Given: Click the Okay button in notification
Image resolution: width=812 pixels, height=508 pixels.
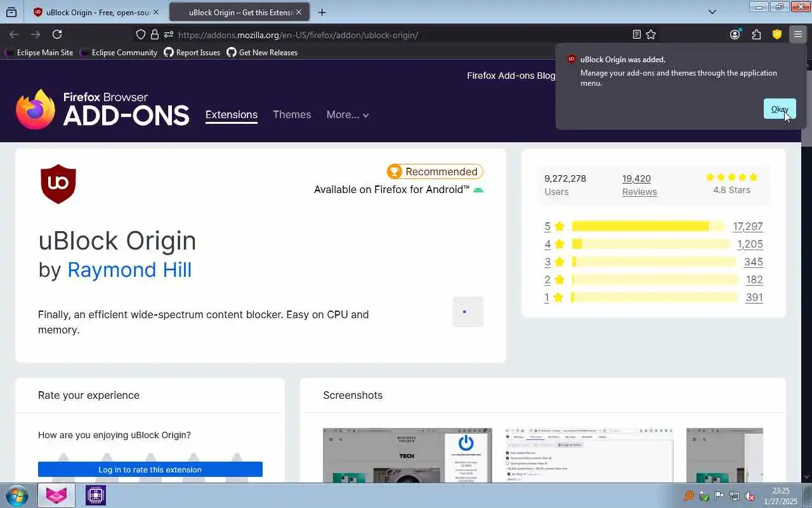Looking at the screenshot, I should point(780,109).
